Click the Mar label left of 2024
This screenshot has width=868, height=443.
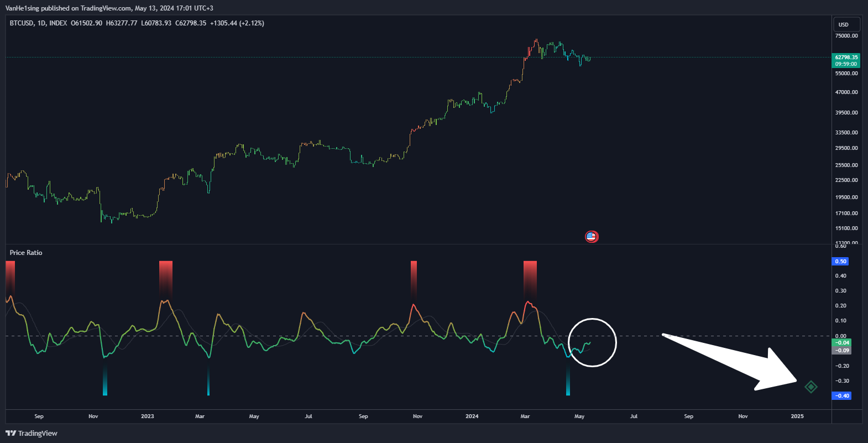point(200,416)
